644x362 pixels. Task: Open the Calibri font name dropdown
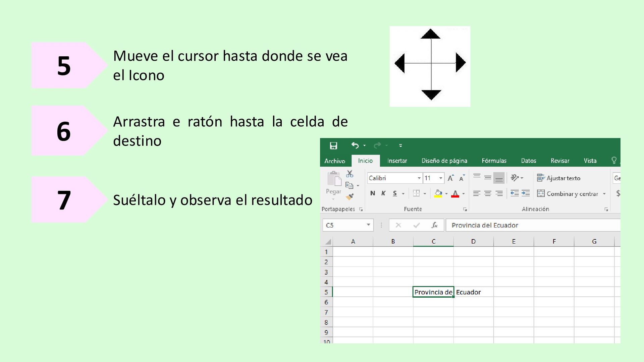pos(419,178)
